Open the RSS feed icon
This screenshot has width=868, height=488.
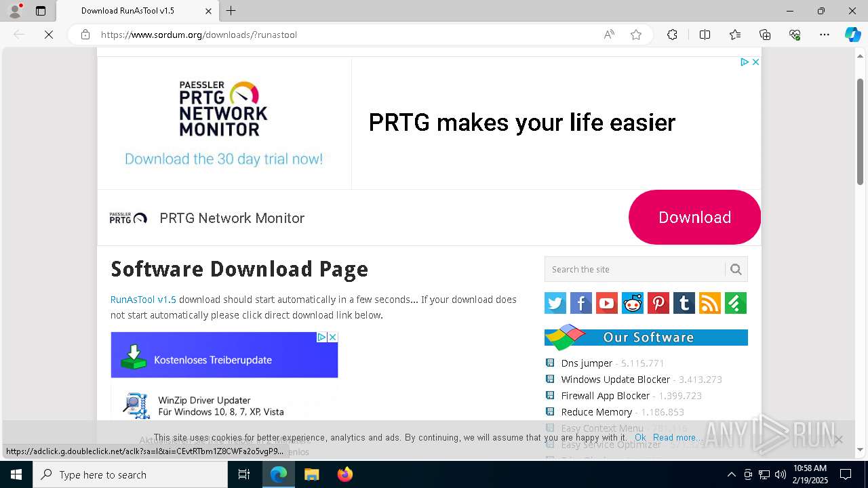tap(710, 303)
